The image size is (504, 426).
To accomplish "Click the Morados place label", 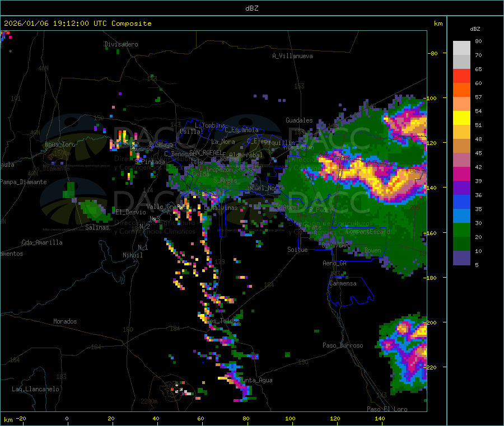I will coord(65,321).
